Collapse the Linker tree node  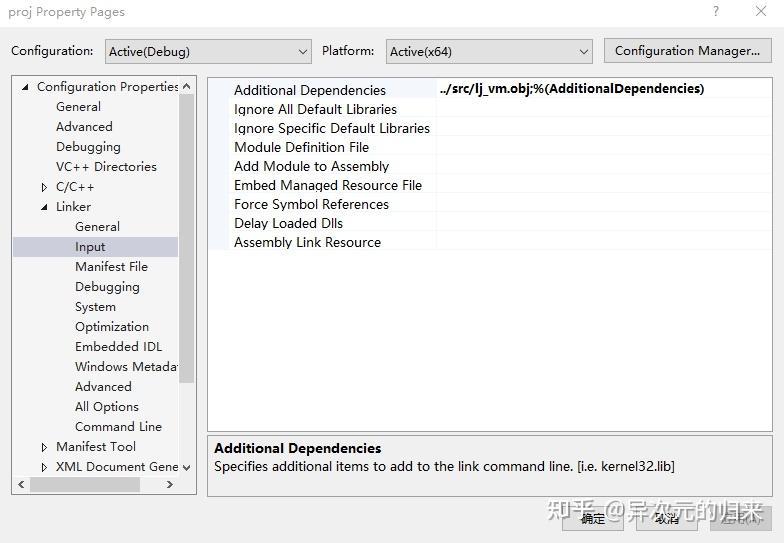[x=44, y=207]
